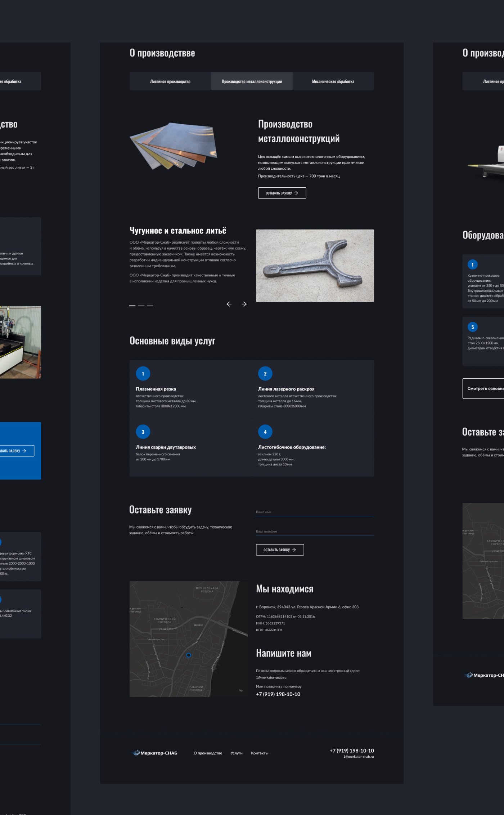Click the machine photo in left page

click(21, 342)
